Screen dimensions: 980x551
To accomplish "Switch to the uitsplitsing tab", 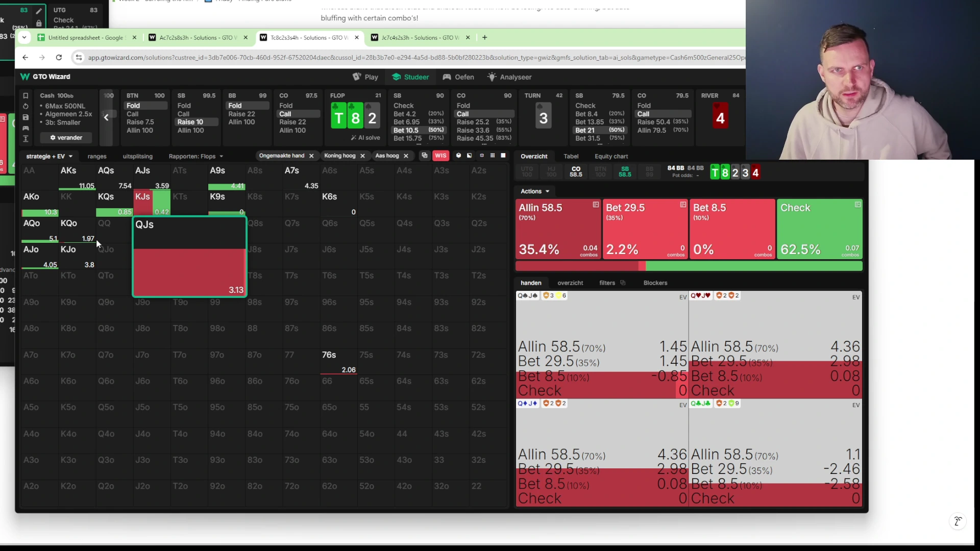I will (x=138, y=156).
